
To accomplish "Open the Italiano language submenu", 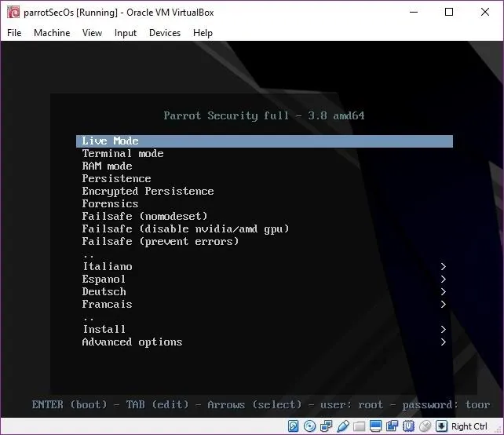I will (x=265, y=266).
